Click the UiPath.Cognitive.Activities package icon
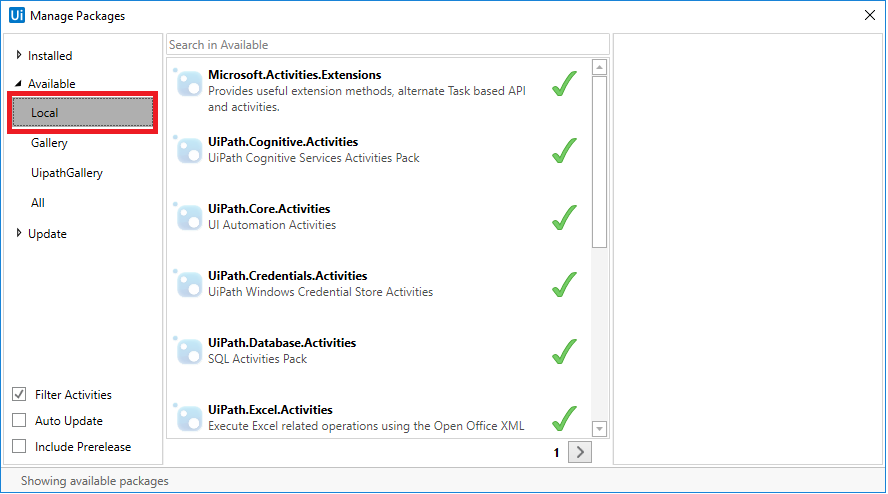This screenshot has height=494, width=888. click(189, 150)
